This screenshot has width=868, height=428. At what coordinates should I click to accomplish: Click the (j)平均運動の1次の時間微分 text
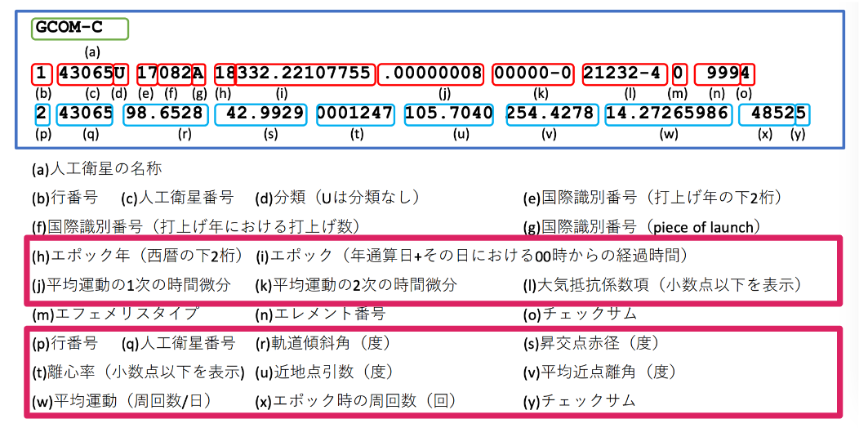click(x=131, y=285)
